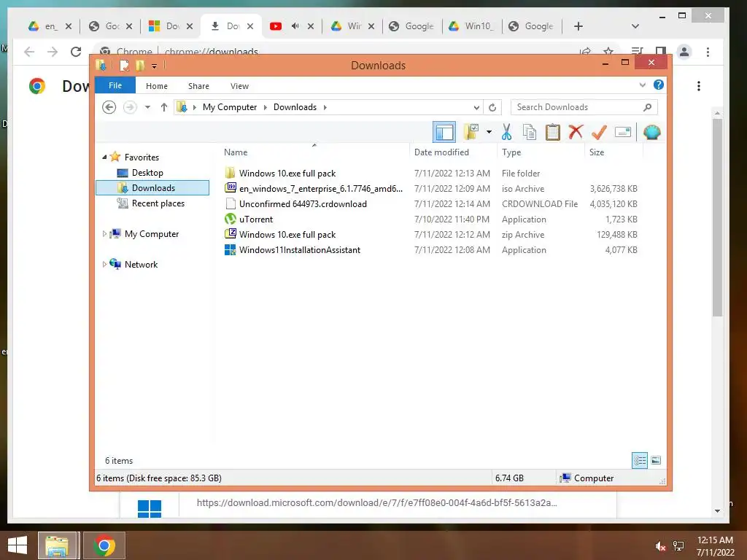Click the Paste clipboard icon
Image resolution: width=747 pixels, height=560 pixels.
coord(553,132)
